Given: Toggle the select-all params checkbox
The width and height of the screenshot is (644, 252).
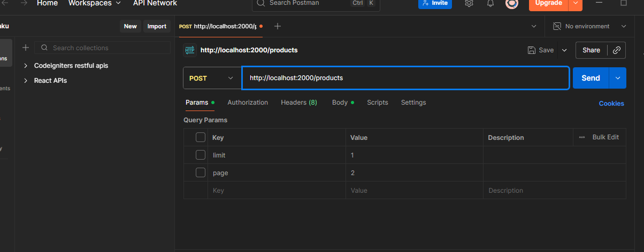Looking at the screenshot, I should [201, 137].
